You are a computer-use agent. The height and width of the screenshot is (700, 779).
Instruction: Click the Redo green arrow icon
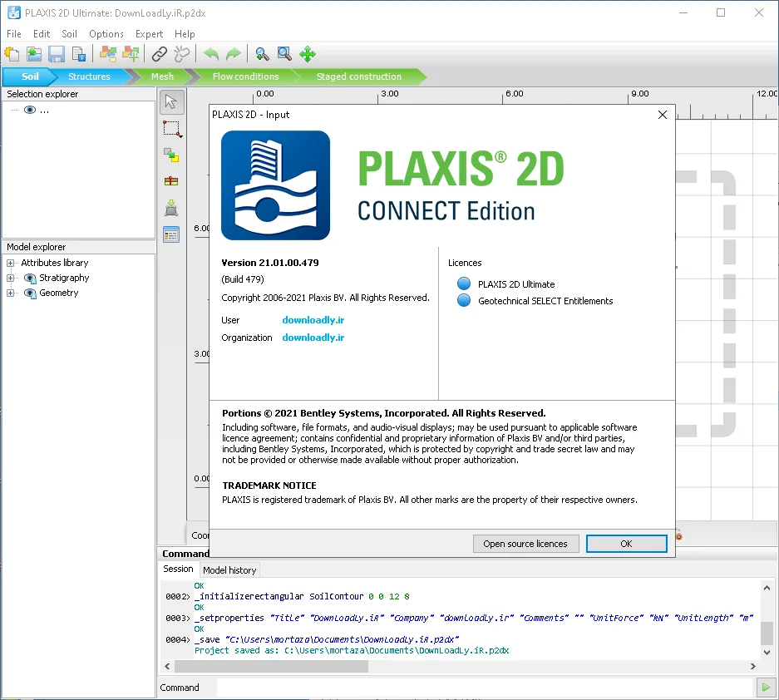click(x=233, y=54)
